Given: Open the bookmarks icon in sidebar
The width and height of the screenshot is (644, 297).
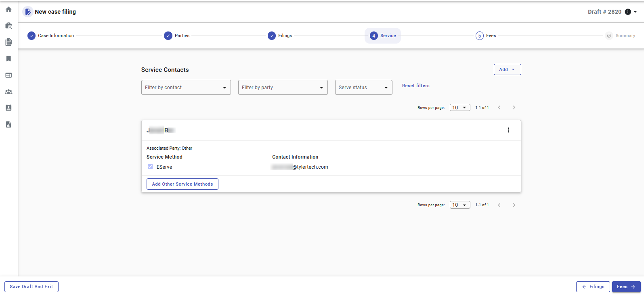Looking at the screenshot, I should pos(8,59).
